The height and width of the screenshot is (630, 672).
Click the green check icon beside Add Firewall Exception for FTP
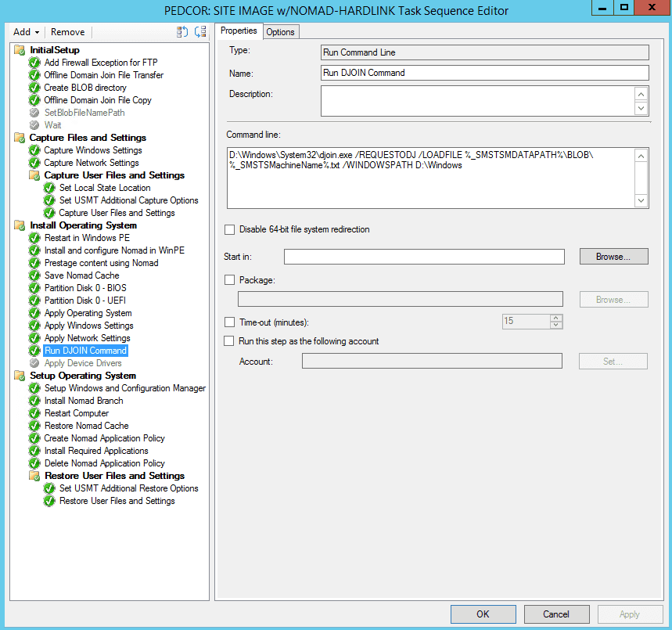[34, 63]
